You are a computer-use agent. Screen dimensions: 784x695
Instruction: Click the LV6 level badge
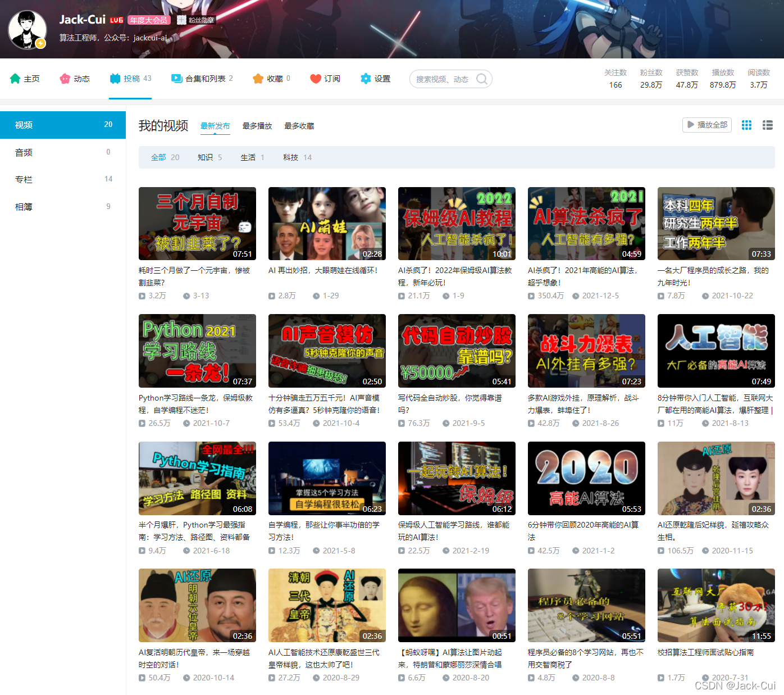click(116, 20)
